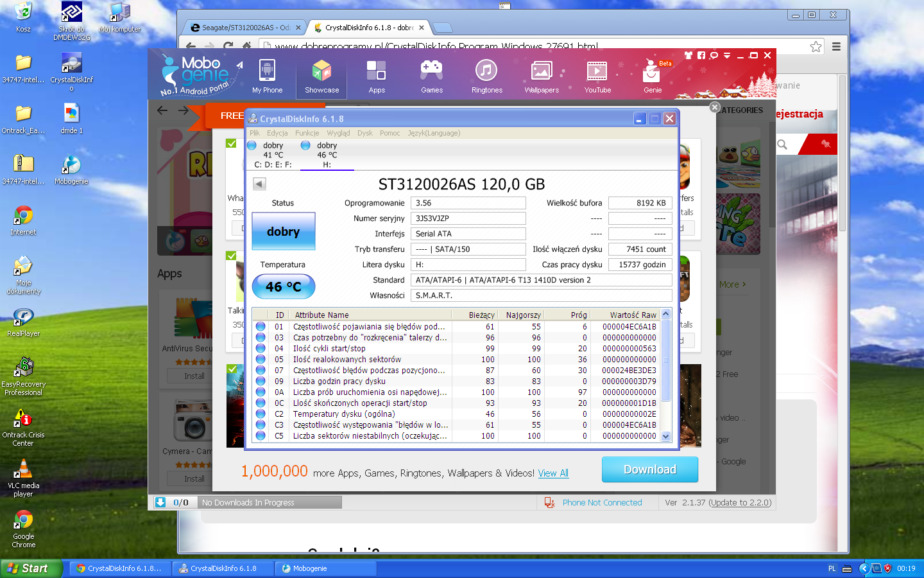Open the dropdown arrow in Mobogenie's title bar
Screen dimensions: 924x578
726,55
